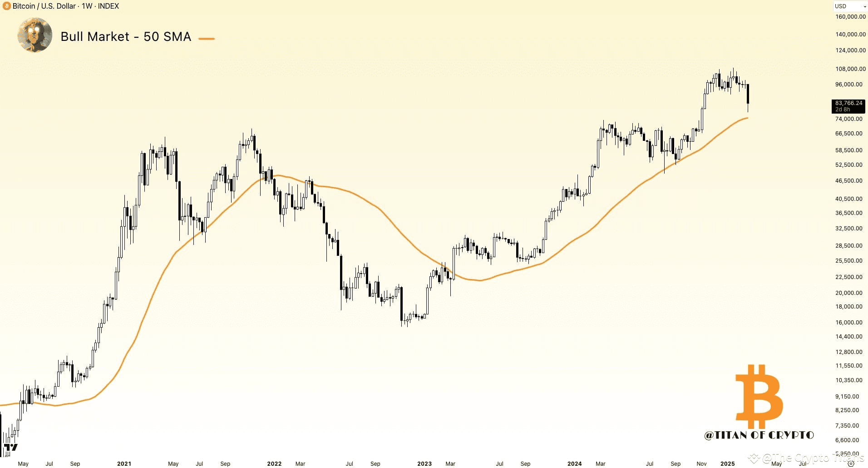Select the 2024 label on the time axis

click(x=574, y=464)
